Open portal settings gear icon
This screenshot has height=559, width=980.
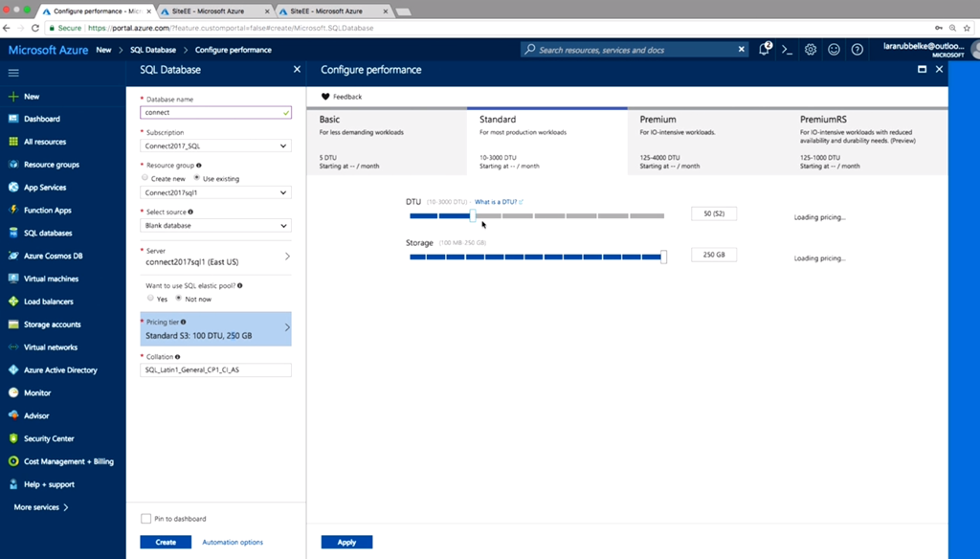[x=811, y=50]
